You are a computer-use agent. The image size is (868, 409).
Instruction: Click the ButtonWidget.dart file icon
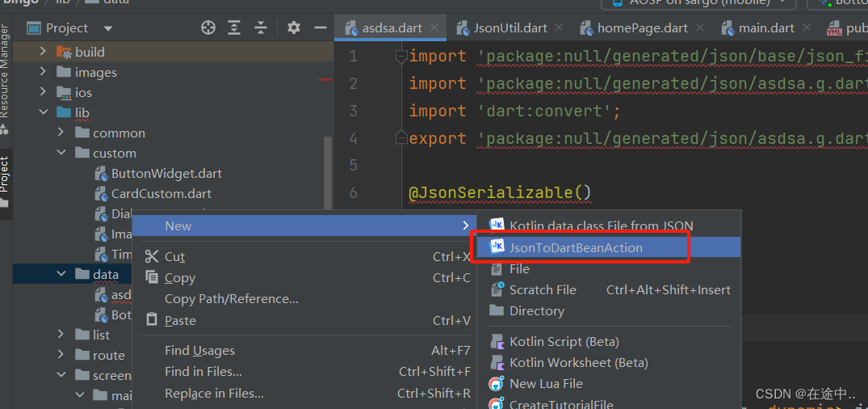(x=101, y=174)
